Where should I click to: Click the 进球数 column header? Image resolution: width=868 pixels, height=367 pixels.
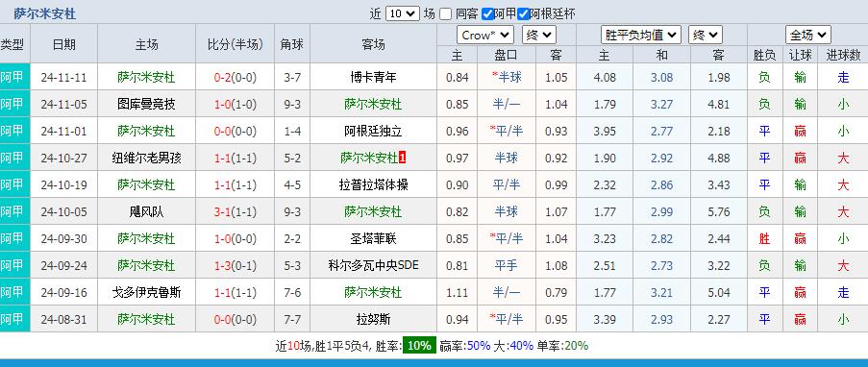tap(843, 55)
